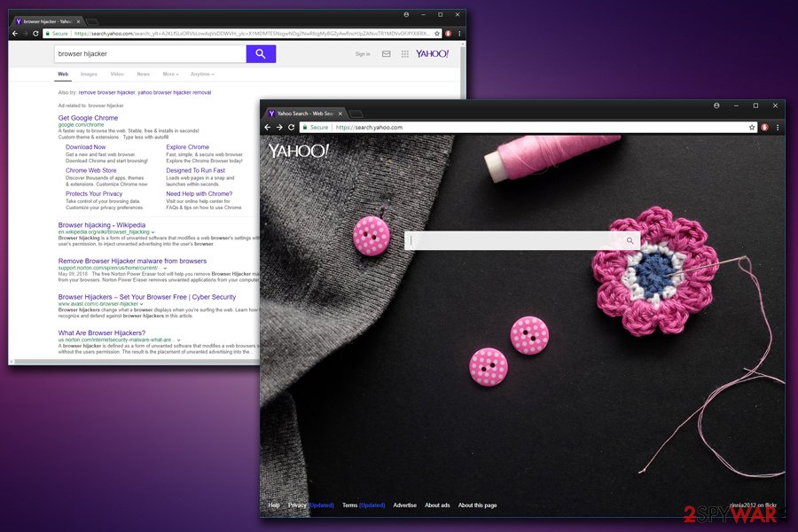The width and height of the screenshot is (798, 532).
Task: Click the Explore Chrome sublink
Action: 187,147
